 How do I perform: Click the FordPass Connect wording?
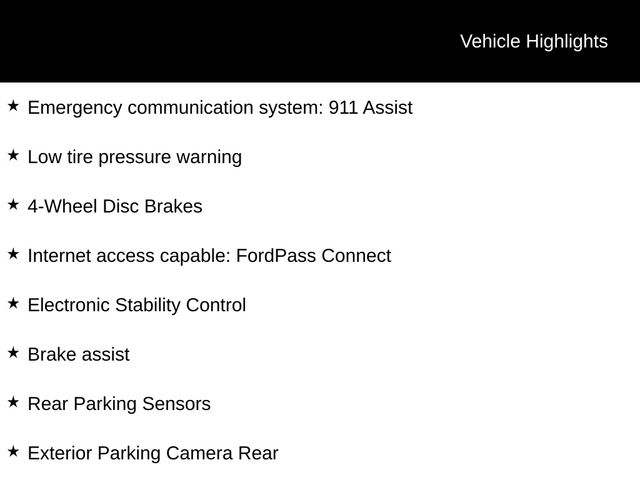pos(313,256)
